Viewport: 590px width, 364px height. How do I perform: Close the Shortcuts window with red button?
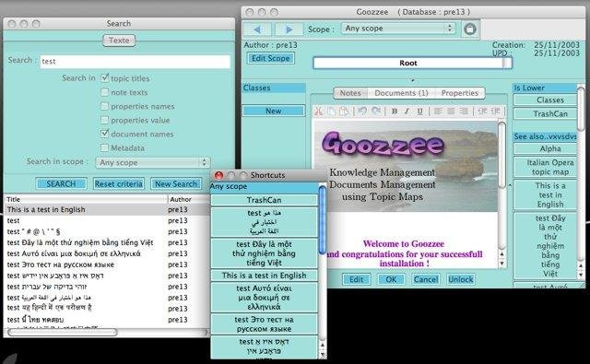[x=218, y=175]
